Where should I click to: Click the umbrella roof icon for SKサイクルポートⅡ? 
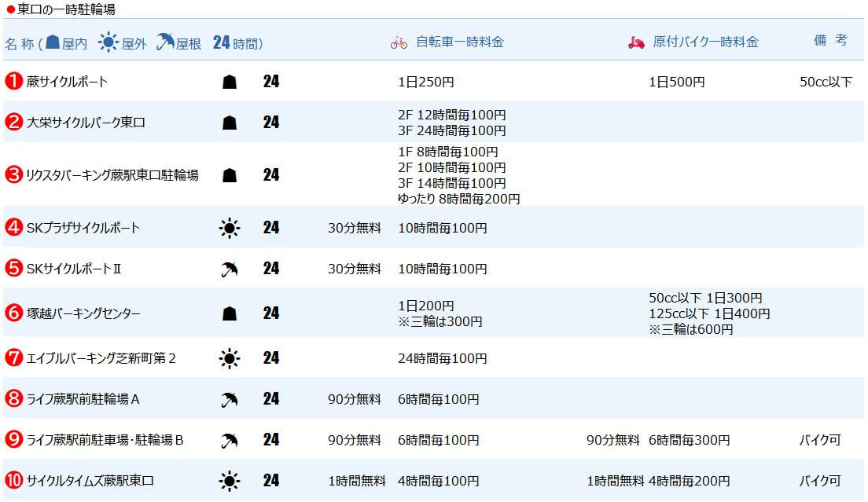tap(229, 269)
